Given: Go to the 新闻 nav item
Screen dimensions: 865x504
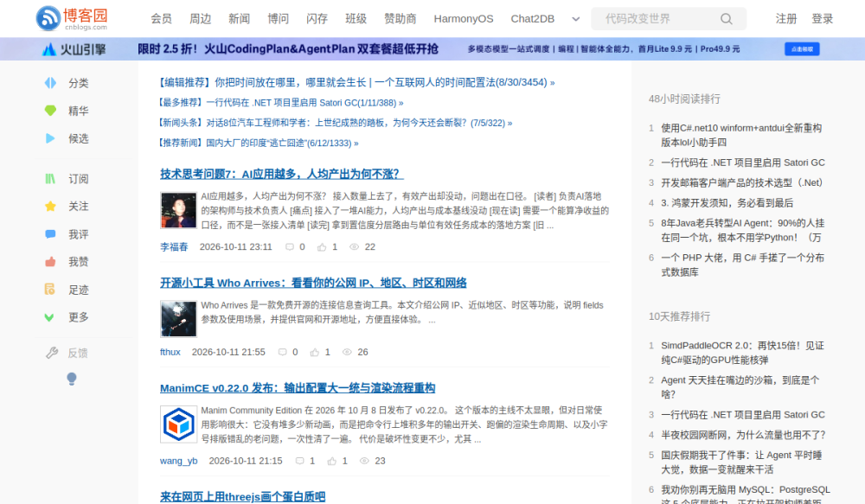Looking at the screenshot, I should (239, 19).
